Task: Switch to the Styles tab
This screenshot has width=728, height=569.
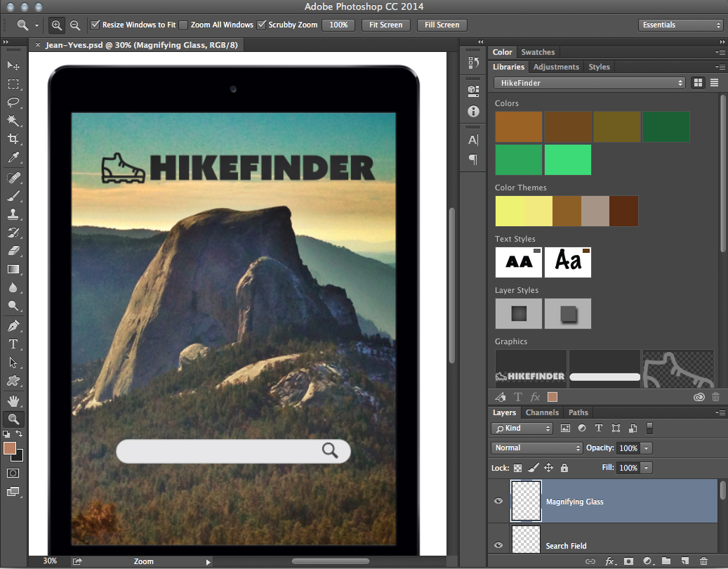Action: point(599,67)
